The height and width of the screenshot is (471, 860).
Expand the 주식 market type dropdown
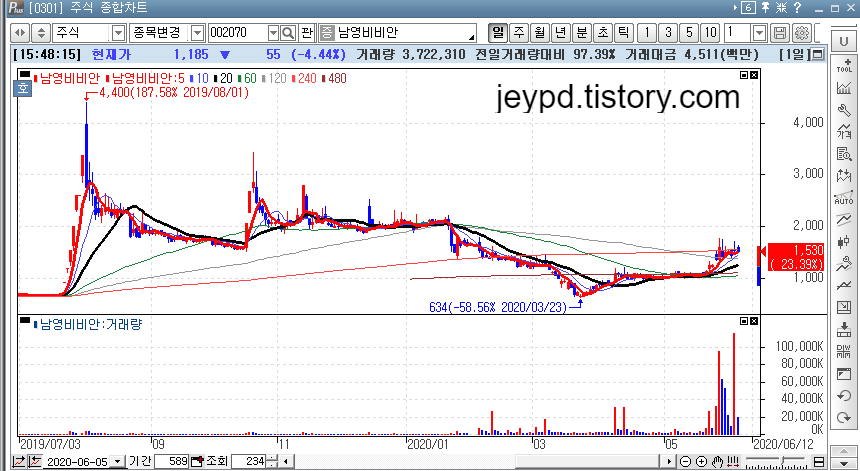pos(118,33)
